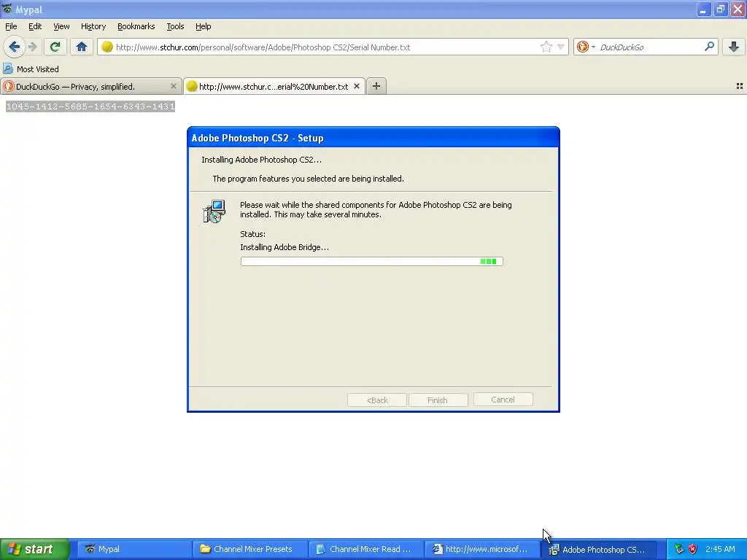Open the URL history dropdown arrow
The width and height of the screenshot is (747, 560).
tap(561, 47)
